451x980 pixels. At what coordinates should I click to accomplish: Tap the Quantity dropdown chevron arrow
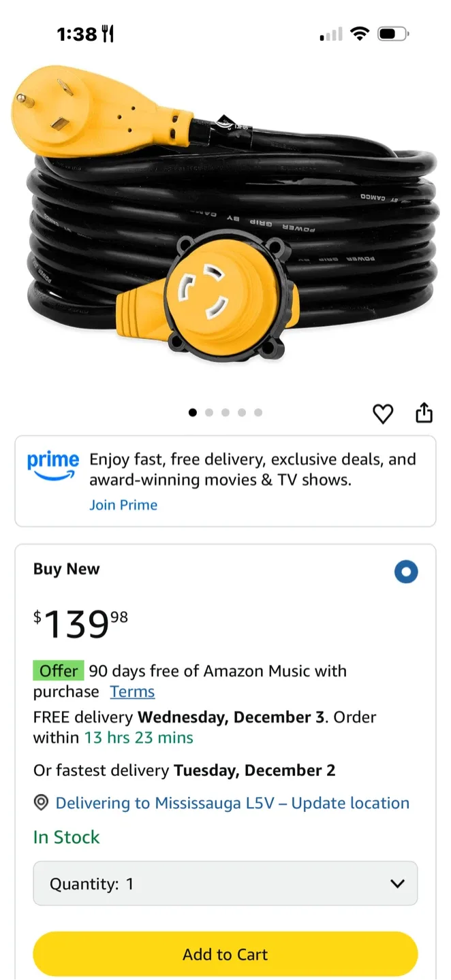coord(397,884)
